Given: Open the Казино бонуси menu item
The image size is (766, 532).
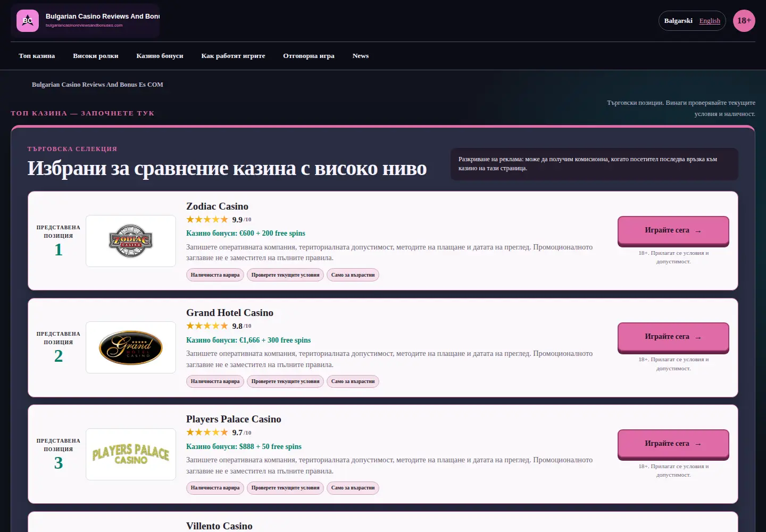Looking at the screenshot, I should pos(160,56).
